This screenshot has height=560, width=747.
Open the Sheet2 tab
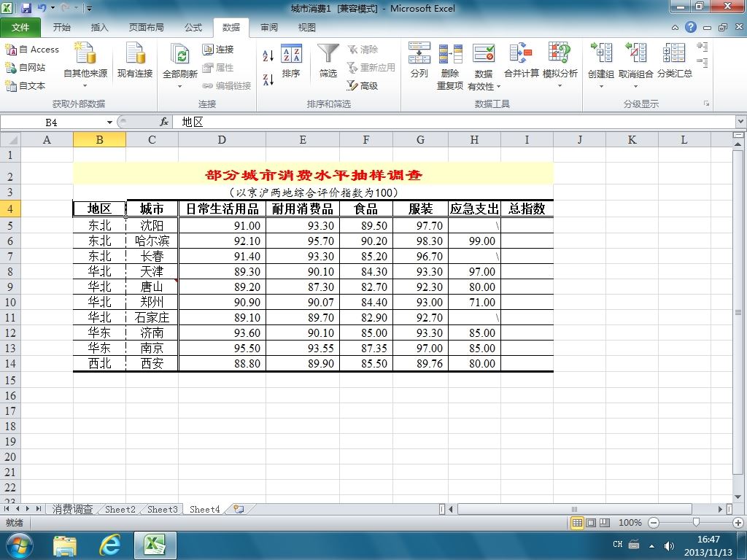pyautogui.click(x=120, y=509)
